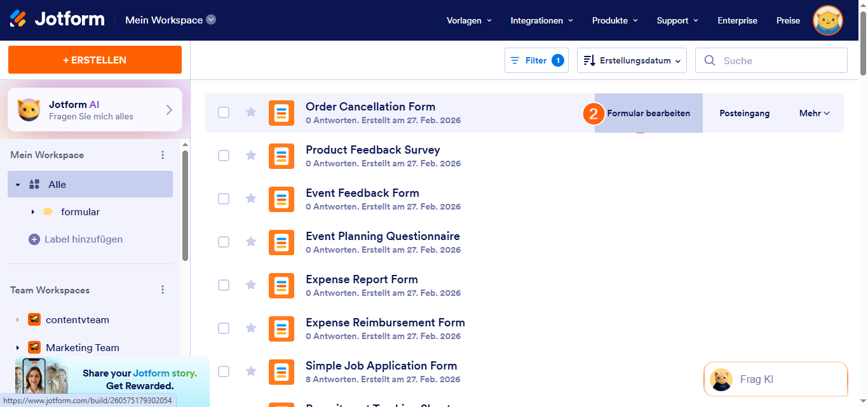Select the checkbox for Product Feedback Survey
The width and height of the screenshot is (868, 407).
[x=224, y=156]
